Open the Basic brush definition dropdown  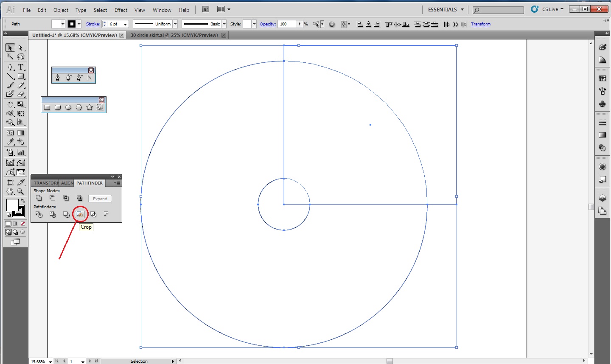224,24
